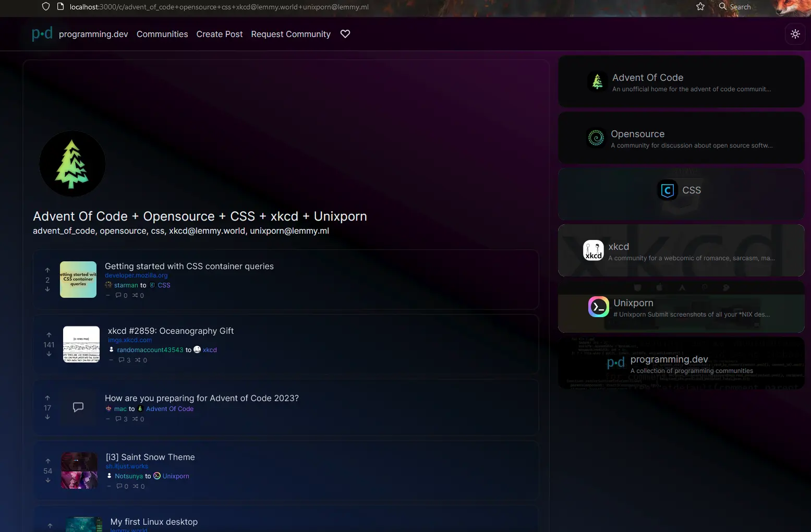Open Create Post in navbar
This screenshot has height=532, width=811.
pos(220,34)
